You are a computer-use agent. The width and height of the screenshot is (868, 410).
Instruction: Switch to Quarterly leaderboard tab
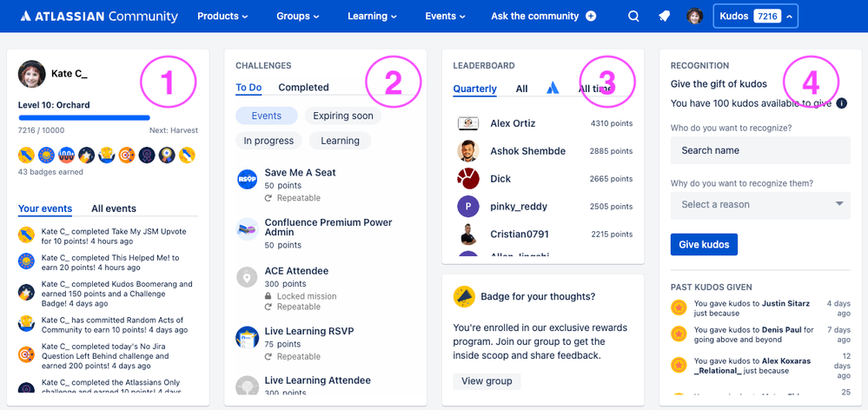(x=475, y=89)
